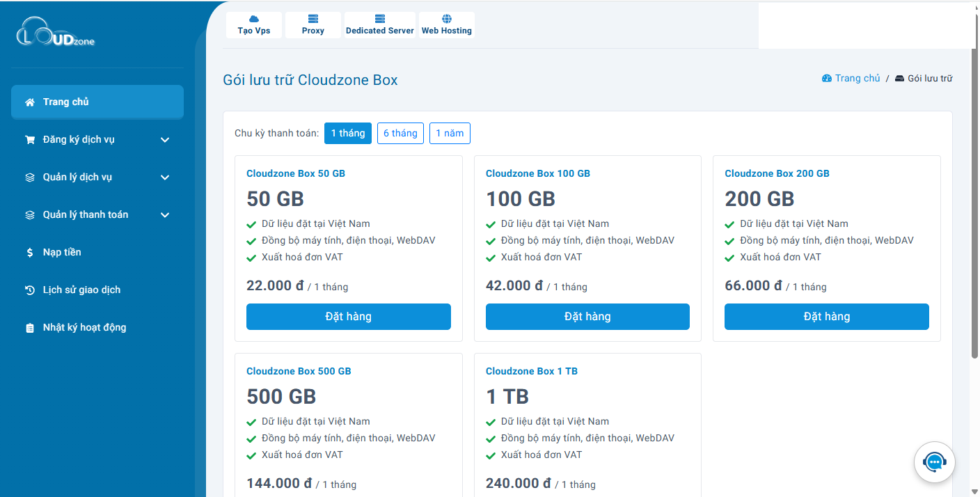Screen dimensions: 980x497
Task: Order the Cloudzone Box 200 GB plan
Action: click(827, 317)
